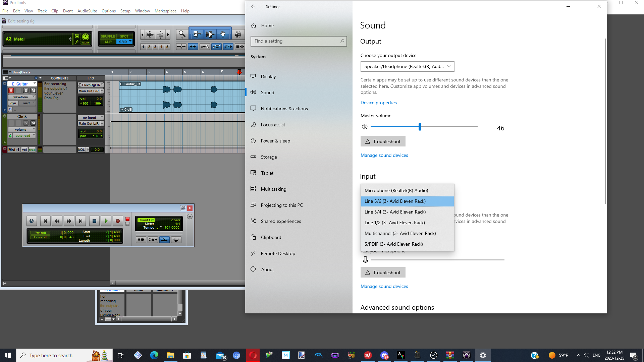The width and height of the screenshot is (644, 362).
Task: Record-enable the E. Guitar track
Action: [11, 90]
